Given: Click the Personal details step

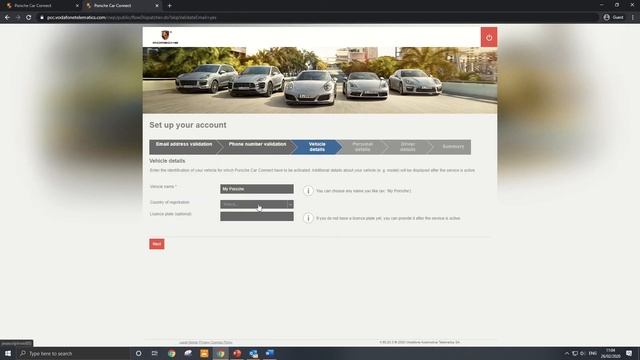Looking at the screenshot, I should [362, 147].
